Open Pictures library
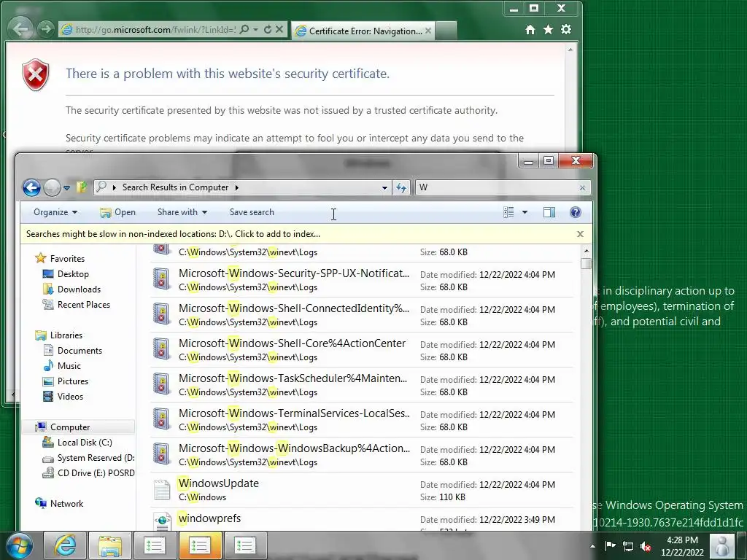747x560 pixels. tap(66, 381)
